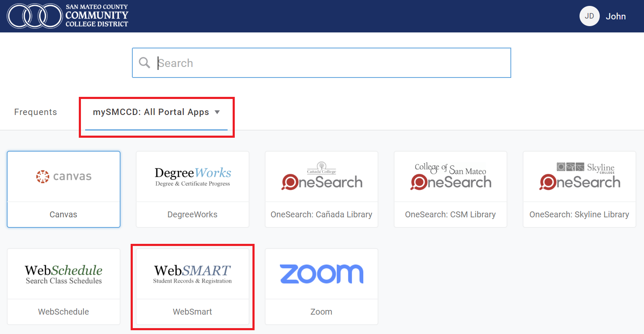Open the College of San Mateo OneSearch logo
Viewport: 644px width, 334px height.
point(451,176)
